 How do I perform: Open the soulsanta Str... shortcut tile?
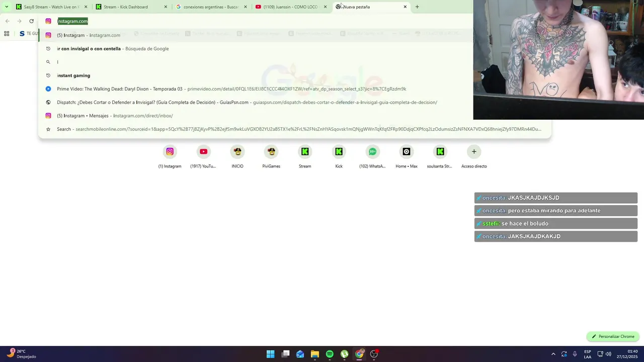(x=440, y=157)
